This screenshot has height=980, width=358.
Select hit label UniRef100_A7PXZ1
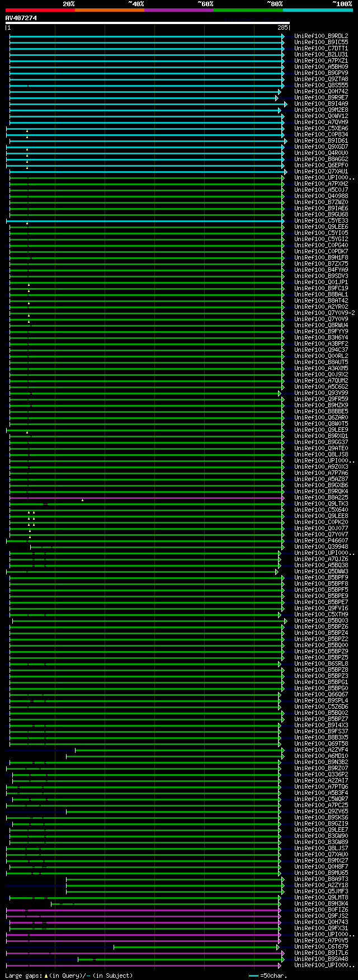click(321, 60)
